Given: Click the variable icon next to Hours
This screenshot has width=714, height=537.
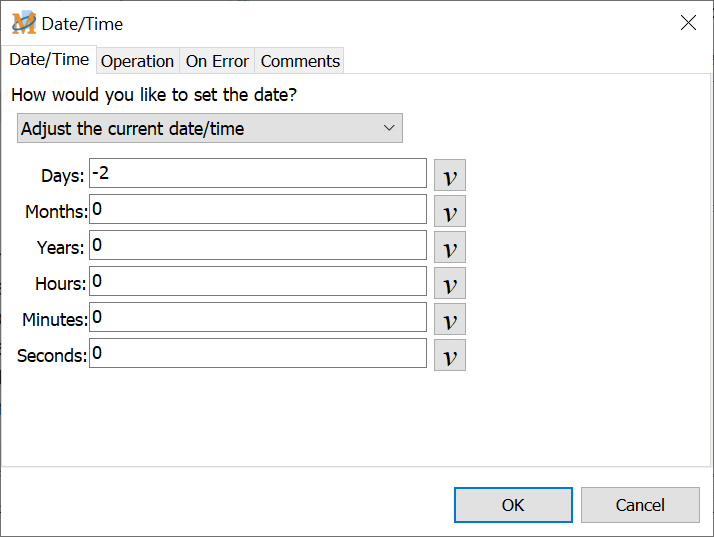Looking at the screenshot, I should [x=450, y=283].
